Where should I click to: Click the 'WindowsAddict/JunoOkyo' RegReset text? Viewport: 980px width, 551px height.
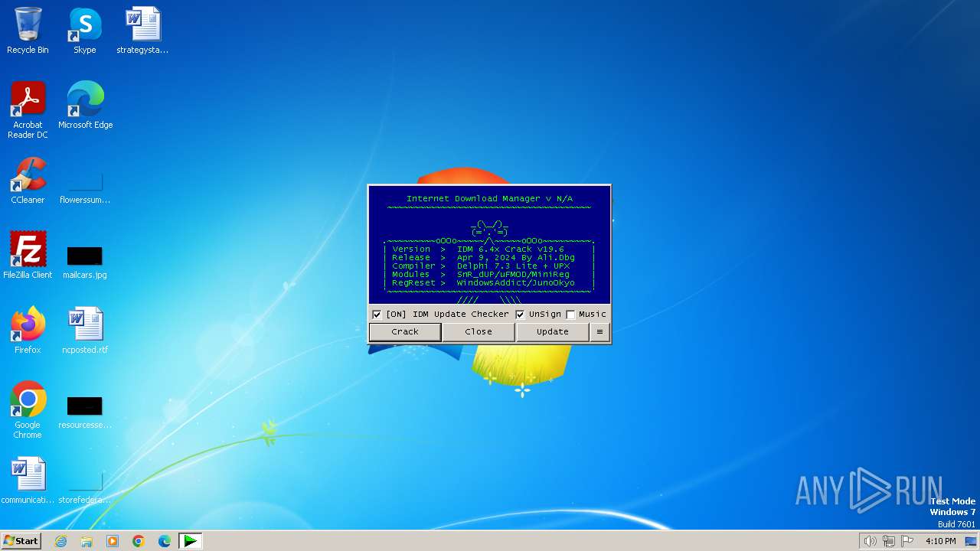point(515,282)
